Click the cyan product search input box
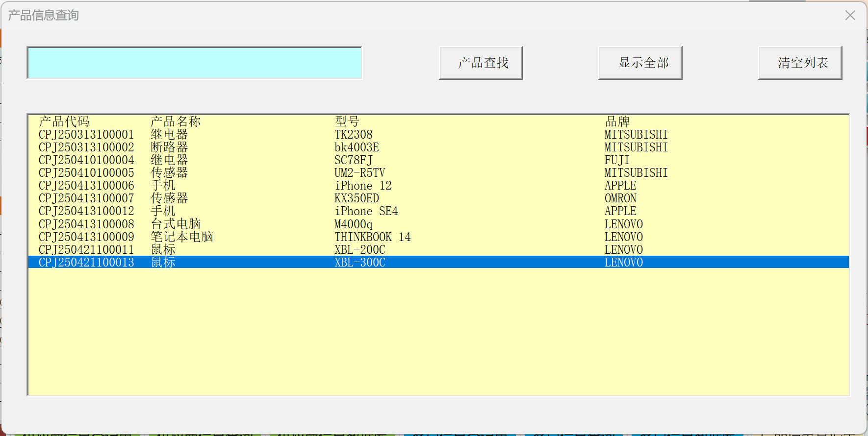Image resolution: width=868 pixels, height=436 pixels. pyautogui.click(x=194, y=63)
